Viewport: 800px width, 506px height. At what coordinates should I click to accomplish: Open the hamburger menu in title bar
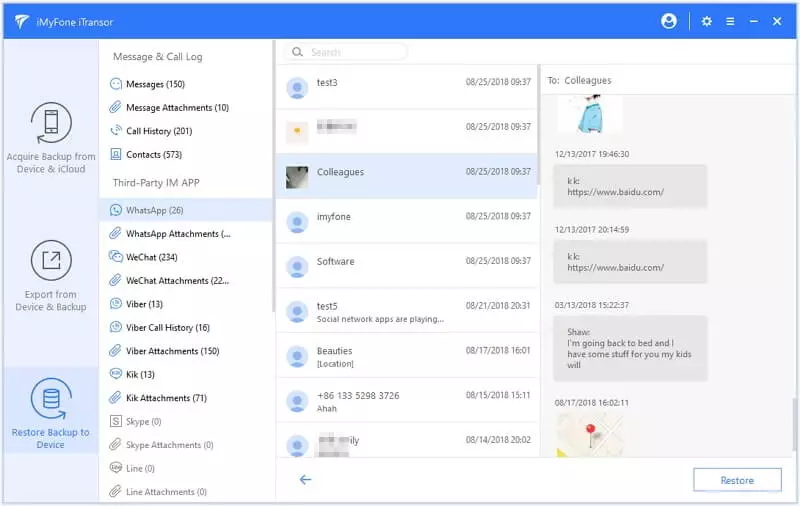pyautogui.click(x=731, y=21)
